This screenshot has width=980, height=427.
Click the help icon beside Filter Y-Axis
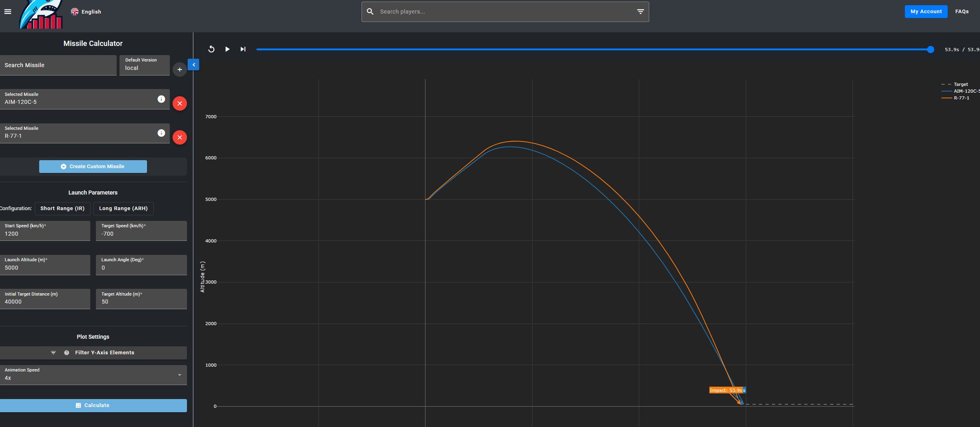(67, 353)
